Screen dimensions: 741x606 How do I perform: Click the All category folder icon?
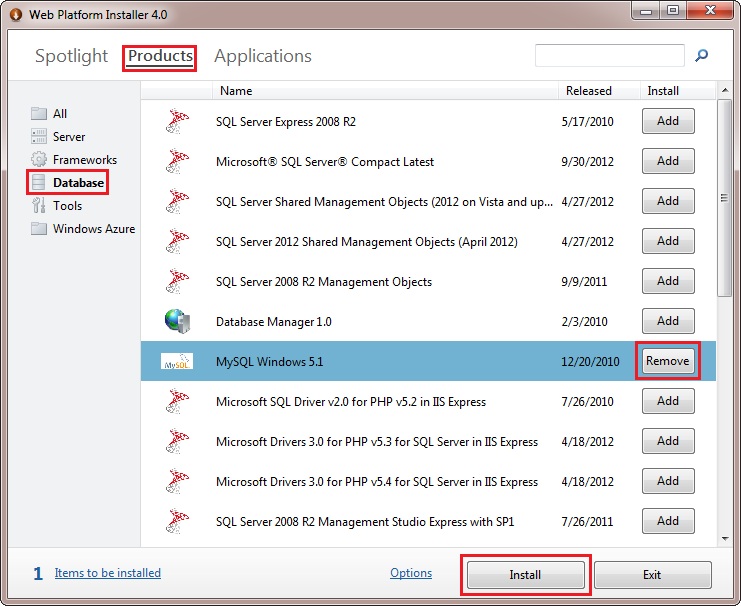39,113
